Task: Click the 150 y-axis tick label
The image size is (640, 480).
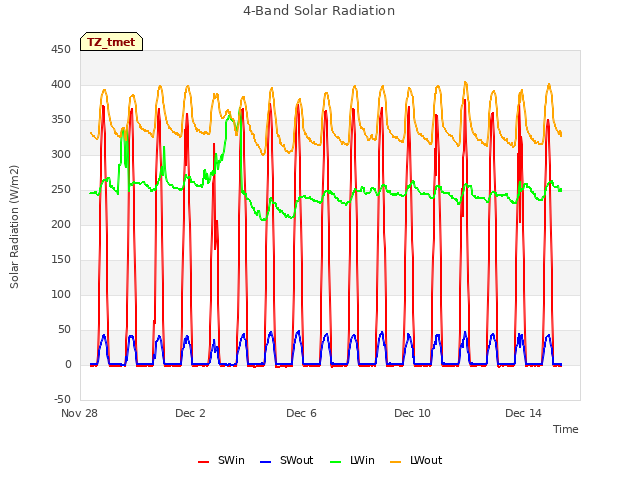Action: click(61, 260)
